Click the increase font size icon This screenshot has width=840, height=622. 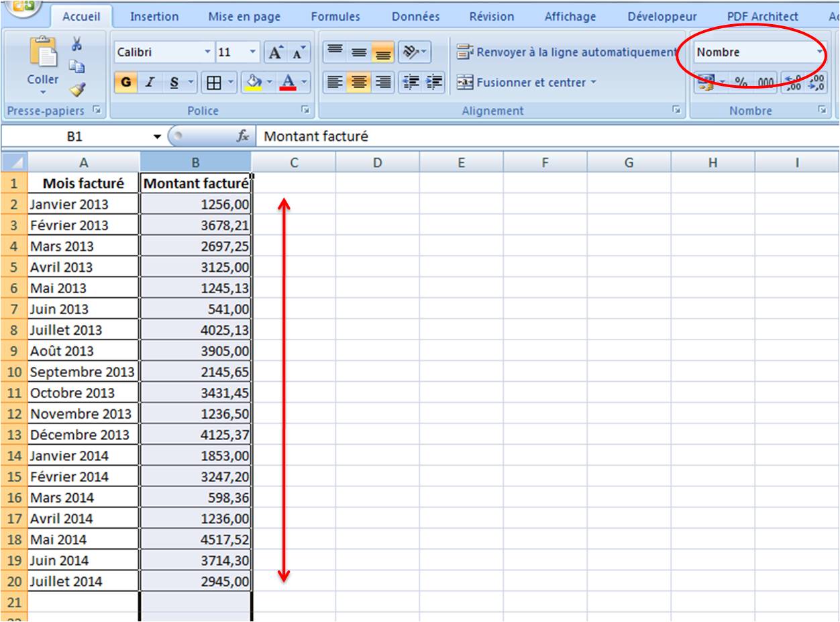click(276, 52)
